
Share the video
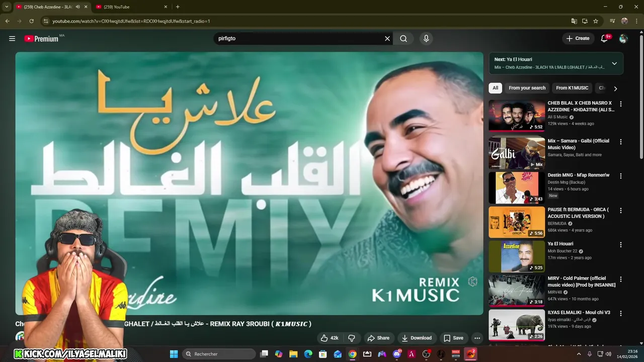click(378, 338)
